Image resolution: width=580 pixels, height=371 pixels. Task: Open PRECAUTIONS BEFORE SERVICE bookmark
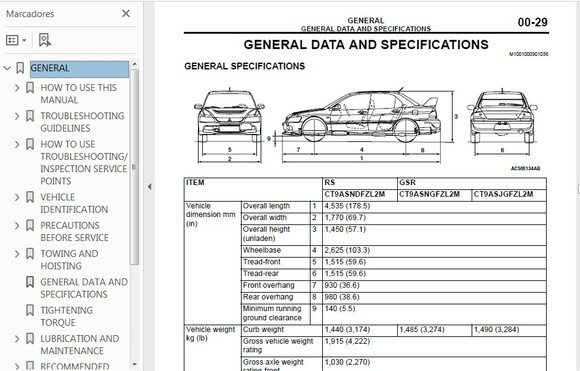point(74,231)
